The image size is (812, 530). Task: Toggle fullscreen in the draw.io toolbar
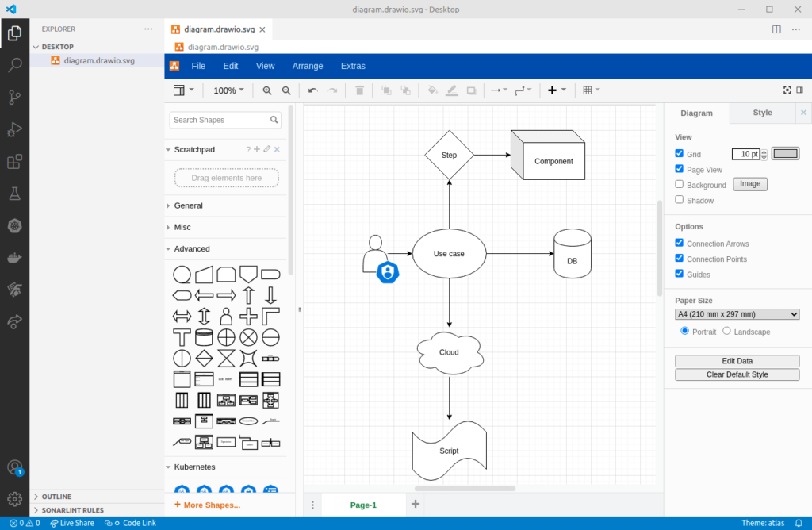pos(787,90)
